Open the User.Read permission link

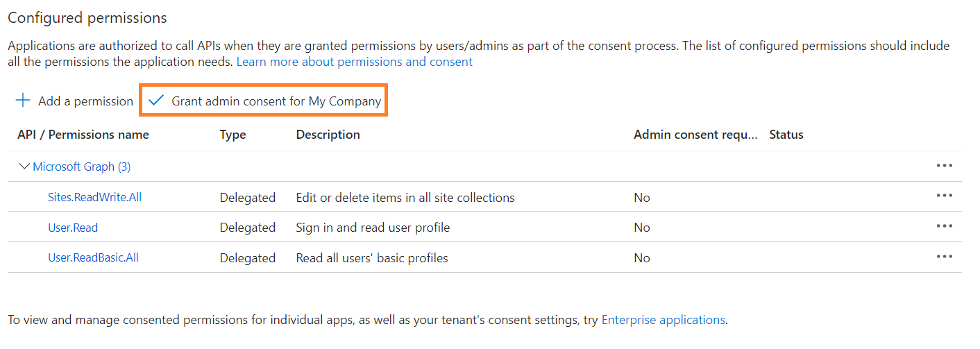[x=73, y=228]
